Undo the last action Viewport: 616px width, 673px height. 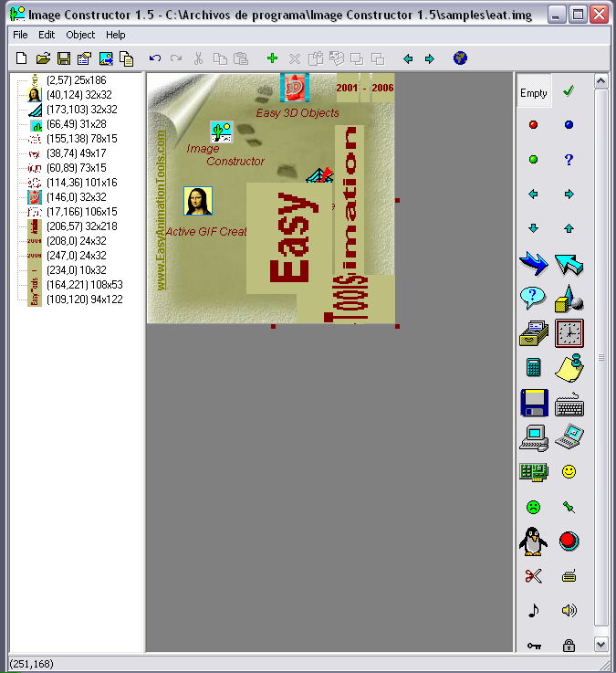(x=155, y=58)
